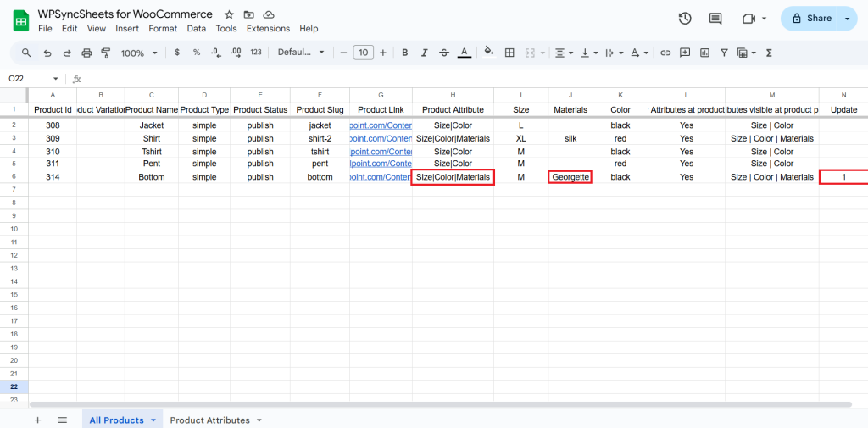Open the All Products tab menu arrow
Viewport: 868px width, 428px height.
(x=153, y=420)
